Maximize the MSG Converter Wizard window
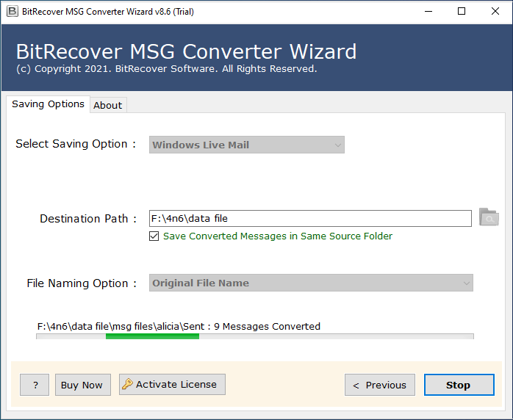 462,11
